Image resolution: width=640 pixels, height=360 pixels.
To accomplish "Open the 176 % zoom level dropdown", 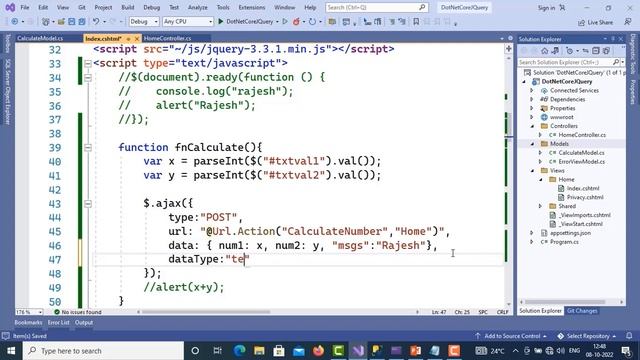I will tap(29, 312).
